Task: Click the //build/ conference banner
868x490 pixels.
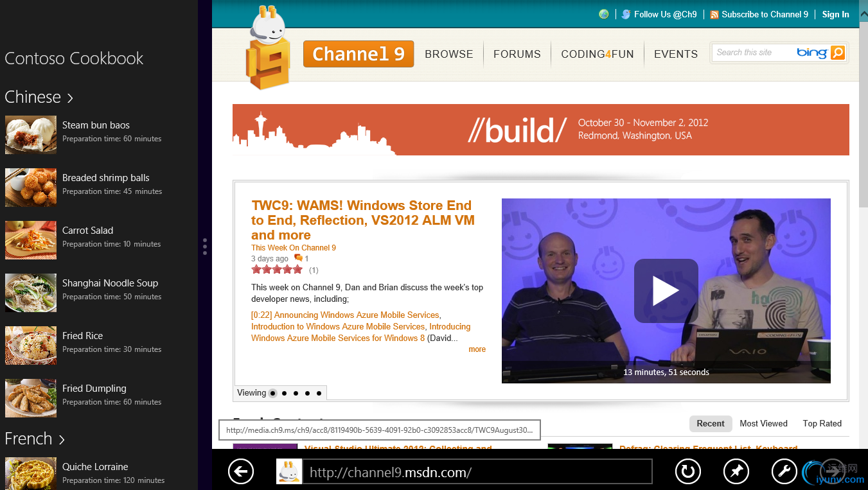Action: (x=541, y=130)
